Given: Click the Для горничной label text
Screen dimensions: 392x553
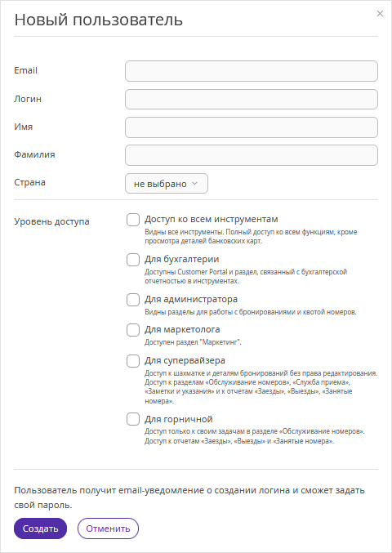Looking at the screenshot, I should click(178, 419).
